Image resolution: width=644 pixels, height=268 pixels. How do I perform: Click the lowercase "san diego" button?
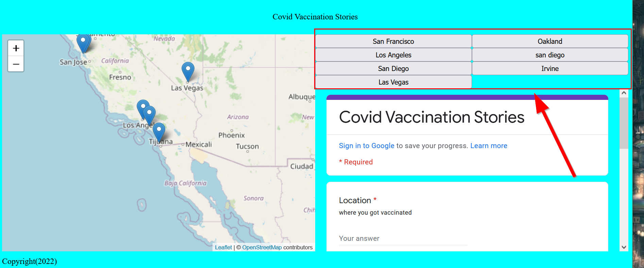point(549,55)
